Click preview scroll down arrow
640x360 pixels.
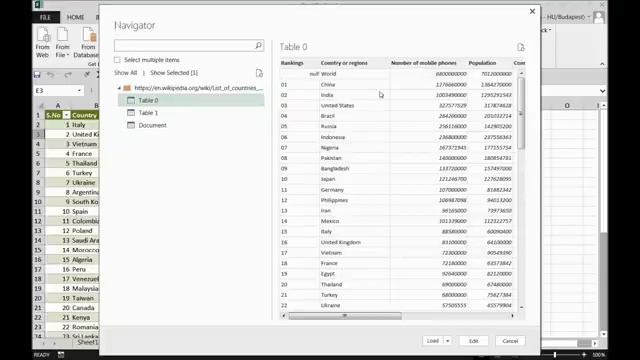(x=521, y=307)
